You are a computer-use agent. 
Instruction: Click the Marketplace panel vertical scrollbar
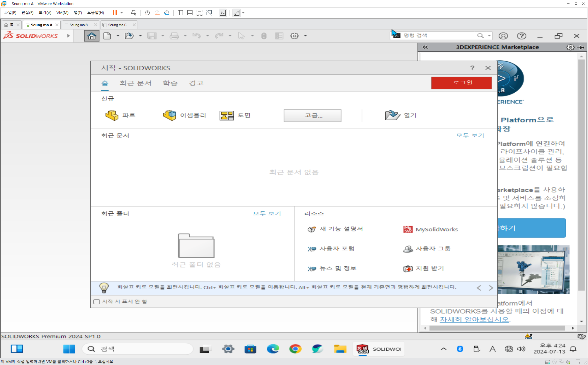(581, 175)
